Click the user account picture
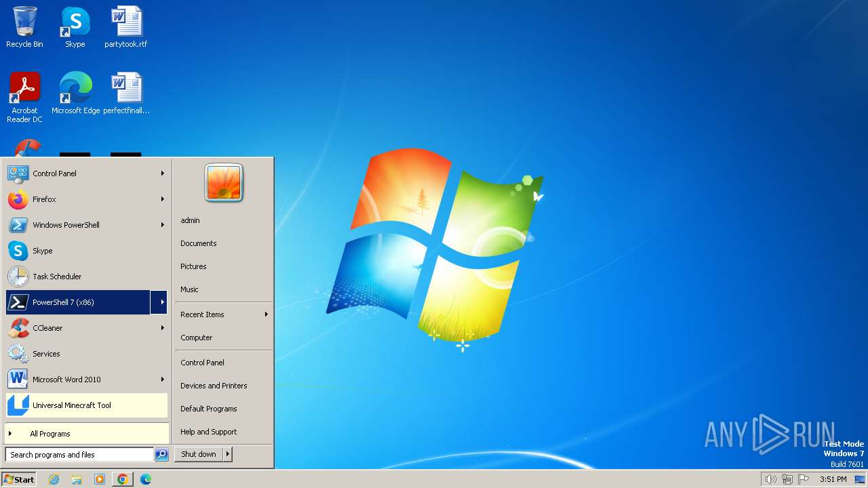Image resolution: width=868 pixels, height=488 pixels. point(224,182)
